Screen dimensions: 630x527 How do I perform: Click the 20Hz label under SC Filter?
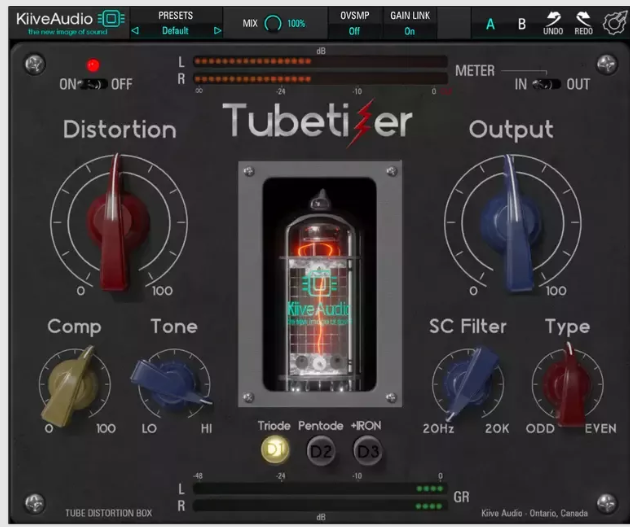[438, 429]
